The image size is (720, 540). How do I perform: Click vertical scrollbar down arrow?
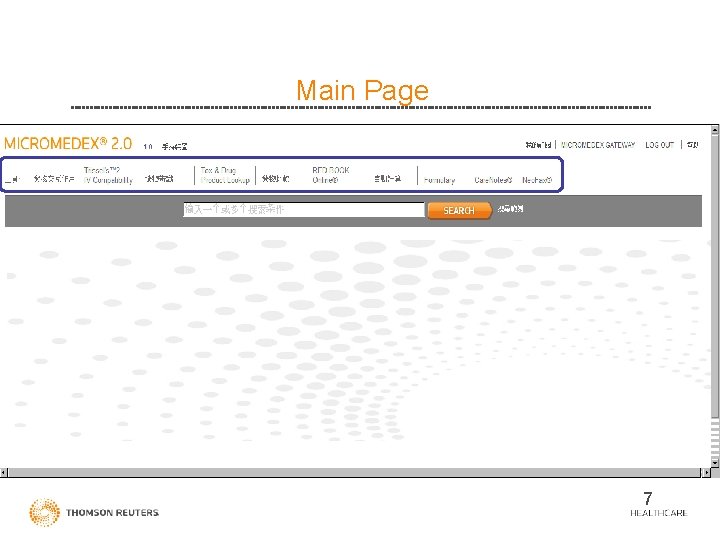tap(715, 463)
